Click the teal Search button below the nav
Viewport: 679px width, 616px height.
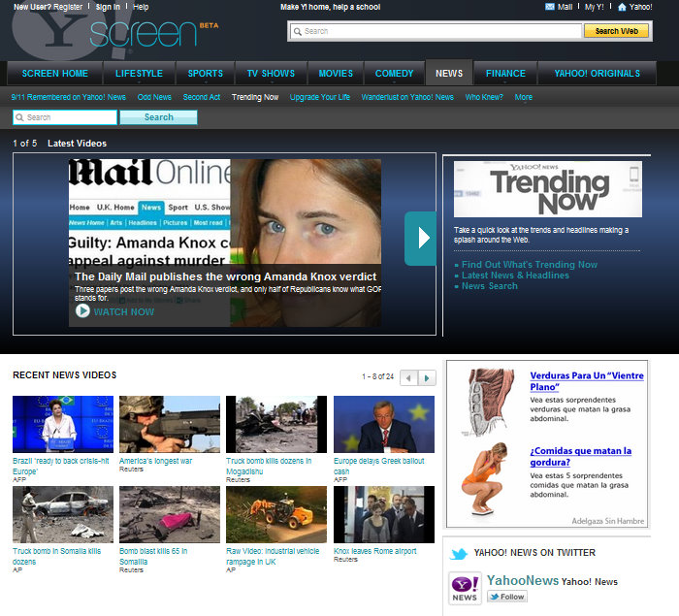point(158,117)
